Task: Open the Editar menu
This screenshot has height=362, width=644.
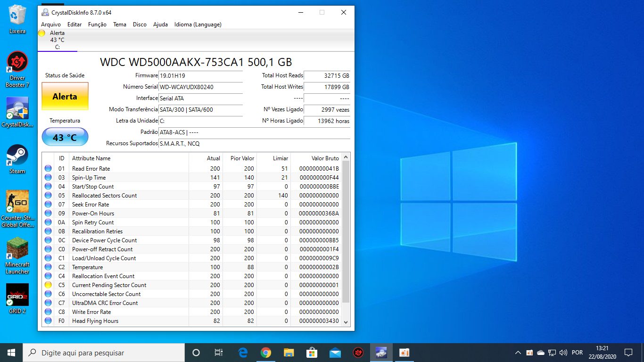Action: click(x=74, y=25)
